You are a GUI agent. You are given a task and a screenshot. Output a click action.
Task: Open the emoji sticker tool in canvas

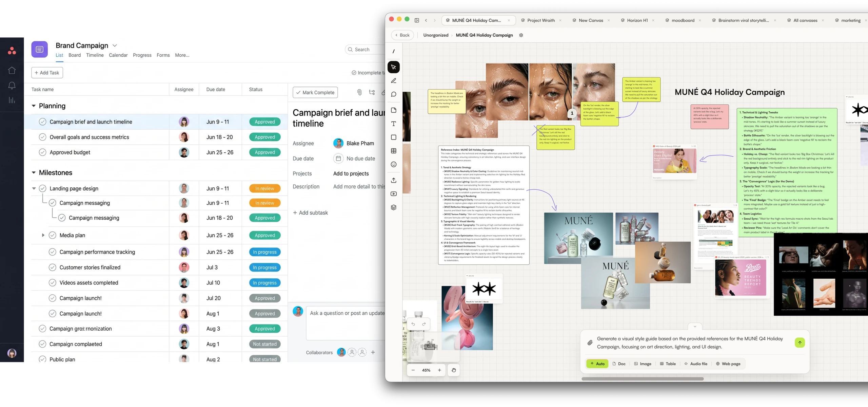[x=394, y=165]
